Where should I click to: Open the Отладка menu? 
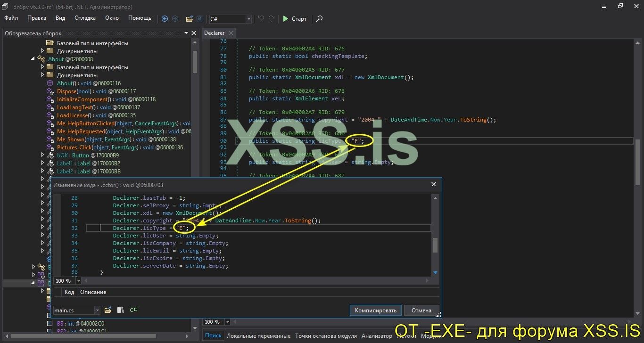click(85, 18)
